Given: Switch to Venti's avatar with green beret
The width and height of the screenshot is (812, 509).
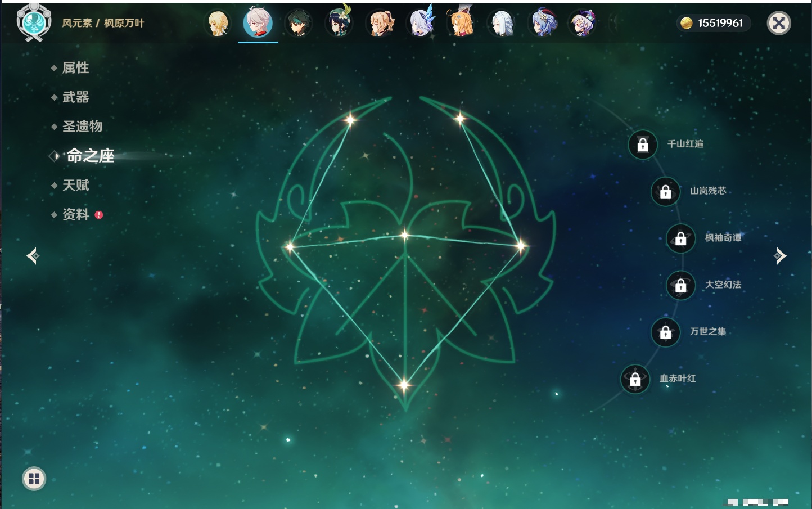Looking at the screenshot, I should pyautogui.click(x=339, y=22).
